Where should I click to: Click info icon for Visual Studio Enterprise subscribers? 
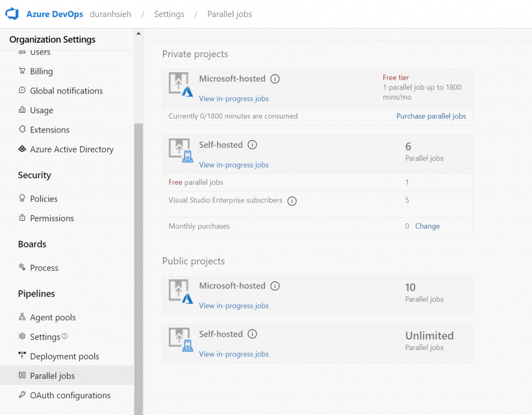pyautogui.click(x=292, y=201)
